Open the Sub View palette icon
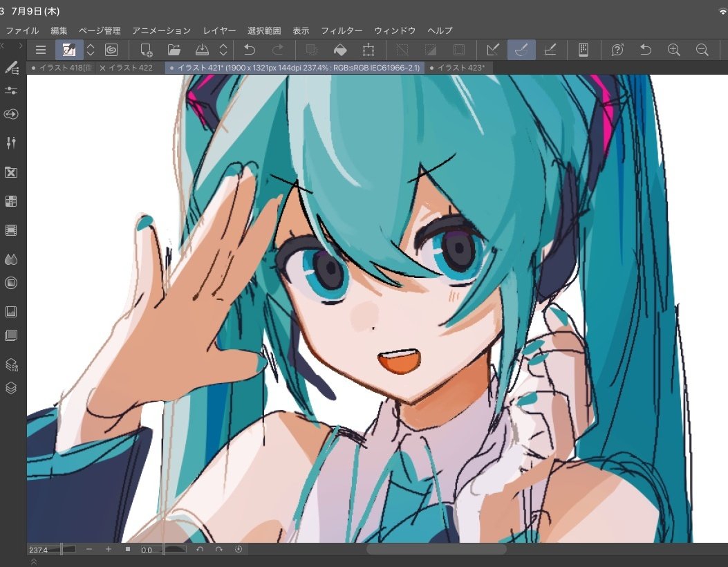Viewport: 728px width, 567px height. [11, 335]
